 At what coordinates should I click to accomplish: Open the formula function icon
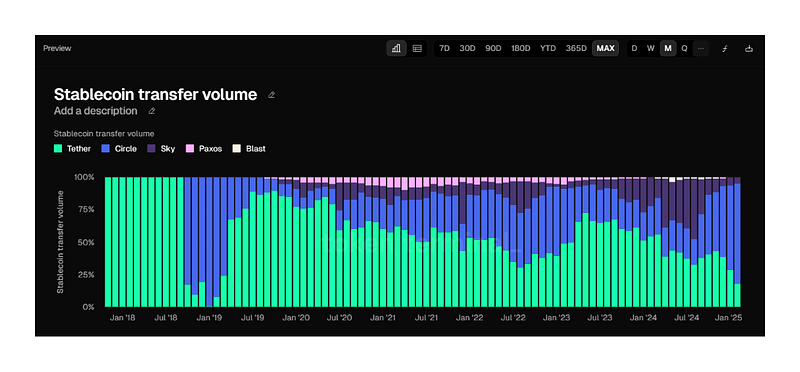(x=724, y=48)
